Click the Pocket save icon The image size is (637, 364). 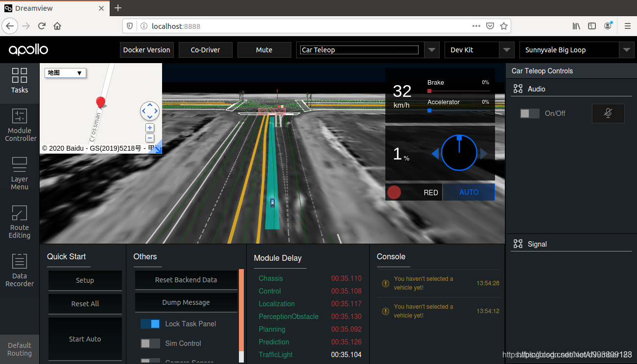(x=490, y=26)
